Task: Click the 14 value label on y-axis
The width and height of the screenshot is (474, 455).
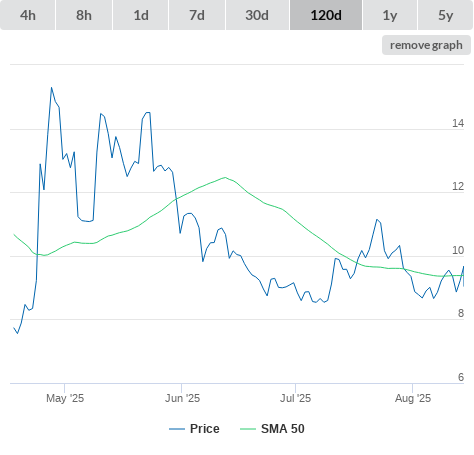Action: pyautogui.click(x=458, y=123)
